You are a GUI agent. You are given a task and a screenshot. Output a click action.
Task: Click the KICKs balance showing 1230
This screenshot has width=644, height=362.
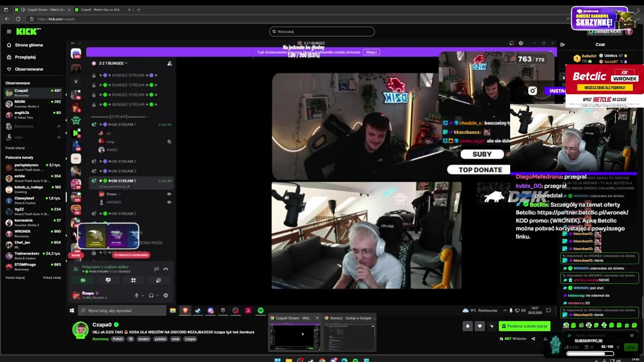tap(571, 347)
